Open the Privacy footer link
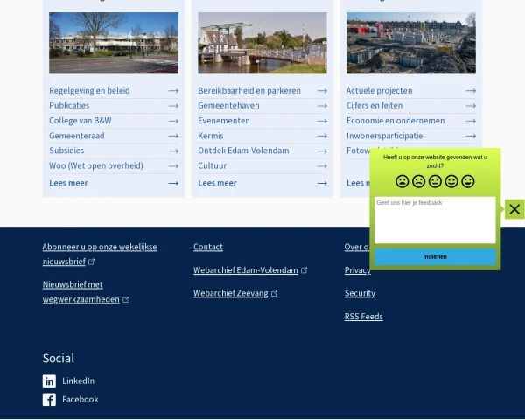The height and width of the screenshot is (420, 525). 357,270
